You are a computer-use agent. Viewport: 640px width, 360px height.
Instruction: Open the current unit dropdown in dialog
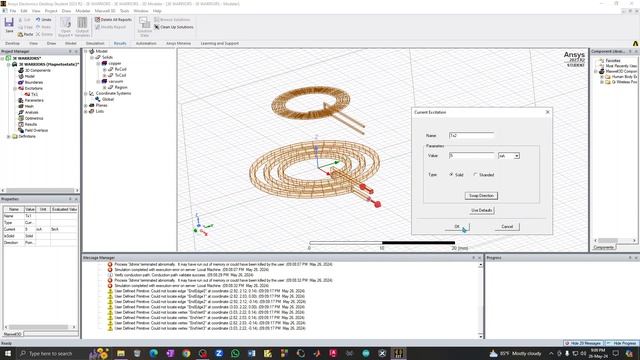point(517,156)
